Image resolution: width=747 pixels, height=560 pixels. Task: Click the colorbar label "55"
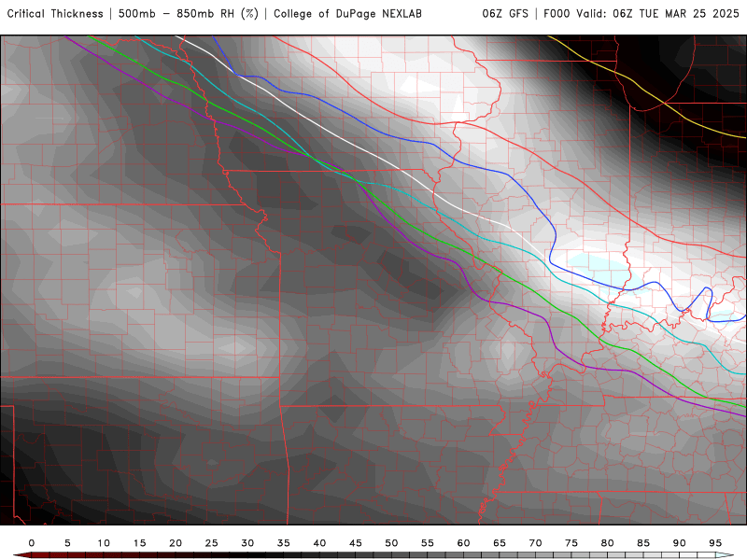pyautogui.click(x=428, y=543)
